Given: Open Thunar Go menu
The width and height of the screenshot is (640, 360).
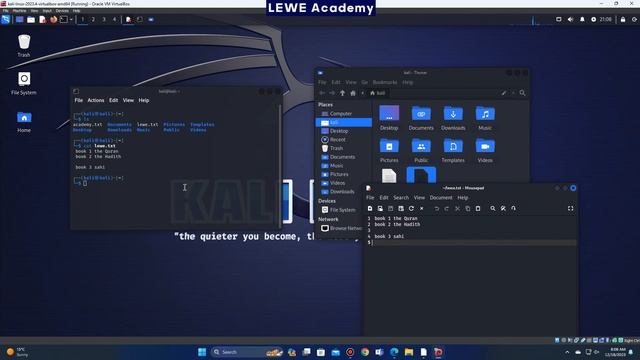Looking at the screenshot, I should click(364, 82).
